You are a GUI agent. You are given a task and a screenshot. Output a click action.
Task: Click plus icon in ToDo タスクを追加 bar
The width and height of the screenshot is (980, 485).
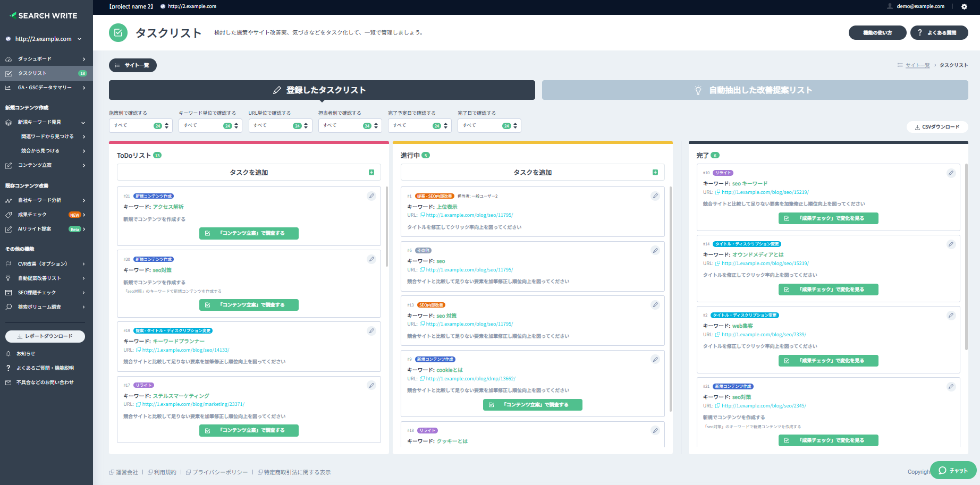(371, 172)
